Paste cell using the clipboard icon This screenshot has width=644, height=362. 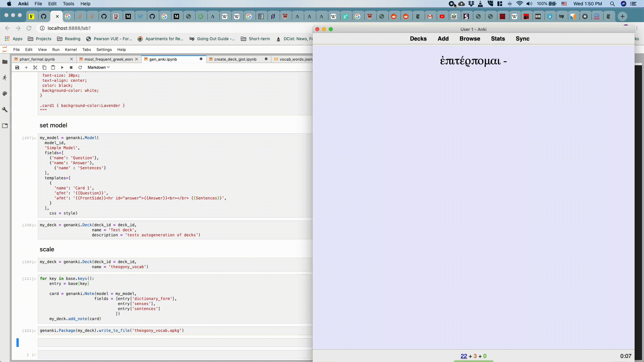[x=53, y=67]
